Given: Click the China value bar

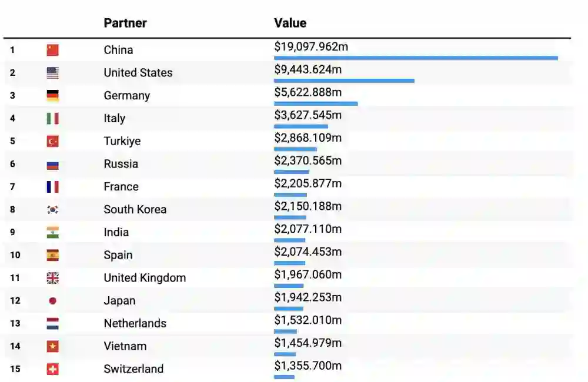Looking at the screenshot, I should (416, 58).
